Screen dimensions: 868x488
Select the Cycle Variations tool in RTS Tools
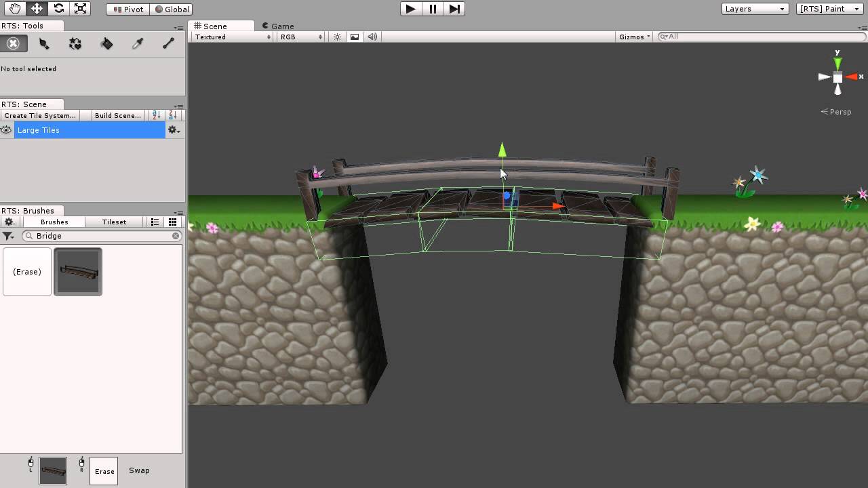[75, 43]
